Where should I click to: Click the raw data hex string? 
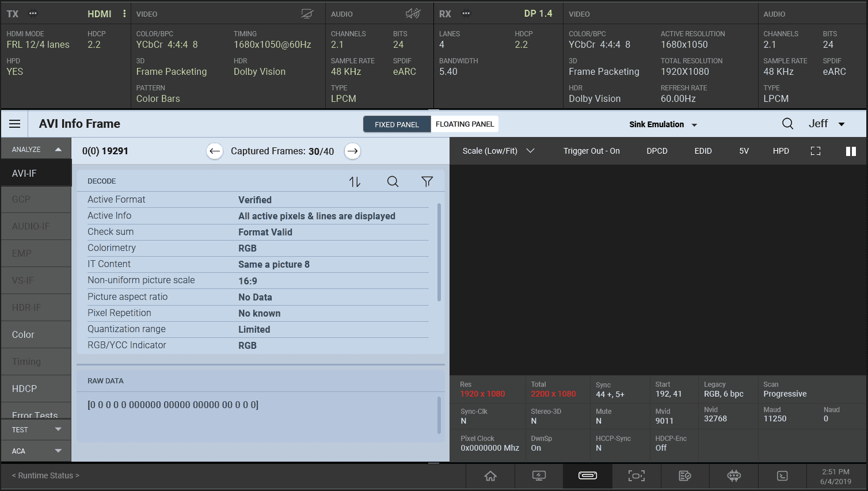coord(173,405)
